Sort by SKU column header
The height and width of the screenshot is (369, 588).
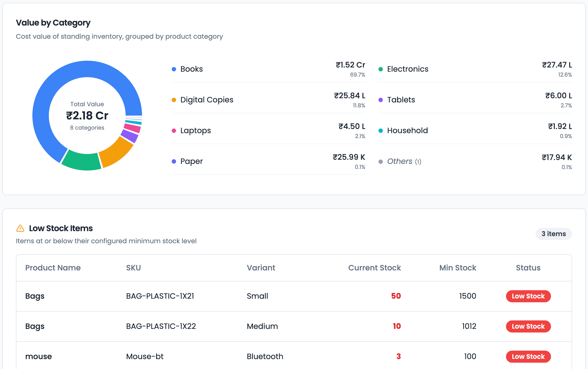click(x=134, y=268)
